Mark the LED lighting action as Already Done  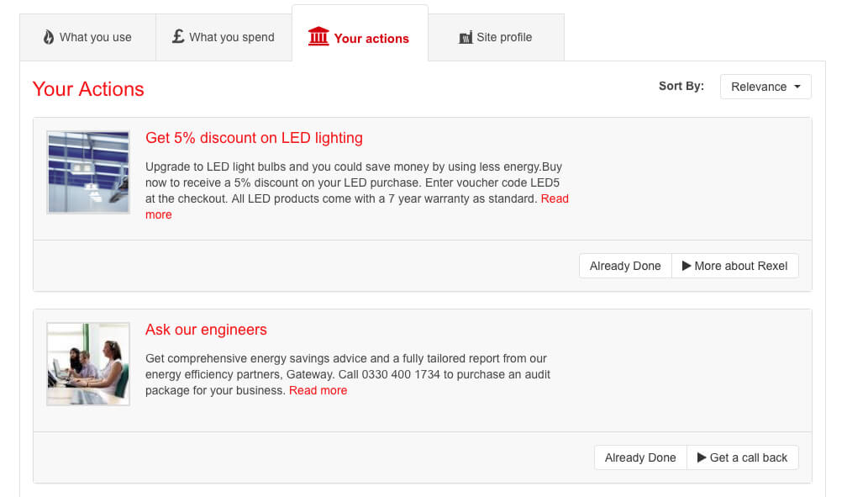625,266
